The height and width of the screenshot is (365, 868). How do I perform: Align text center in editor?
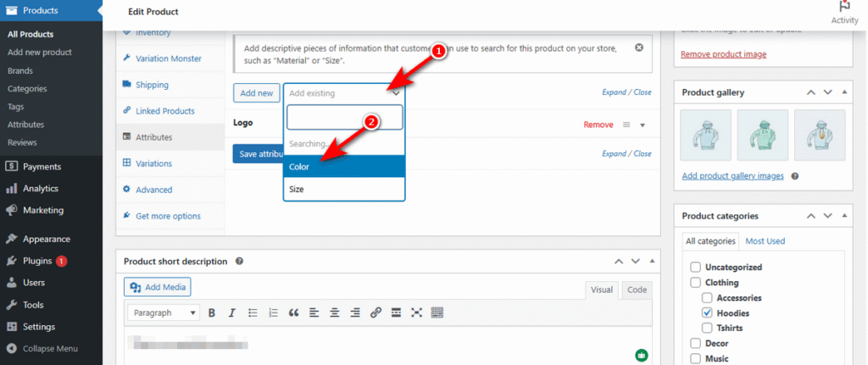(x=334, y=313)
